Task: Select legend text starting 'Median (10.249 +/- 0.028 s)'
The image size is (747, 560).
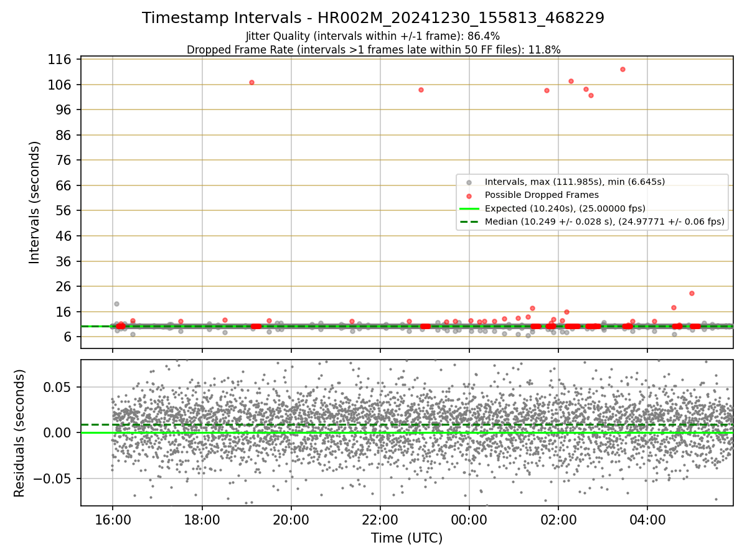Action: [604, 221]
